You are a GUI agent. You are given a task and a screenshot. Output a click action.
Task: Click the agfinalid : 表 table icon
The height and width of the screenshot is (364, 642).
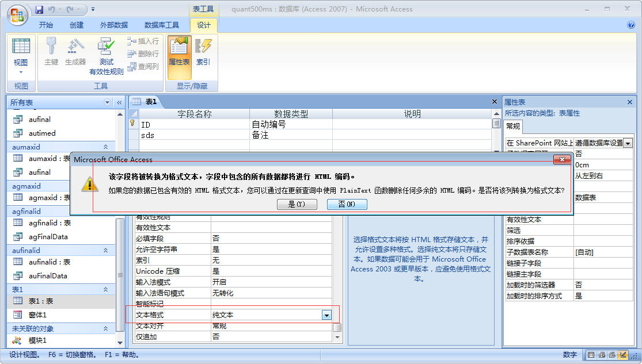pos(18,223)
